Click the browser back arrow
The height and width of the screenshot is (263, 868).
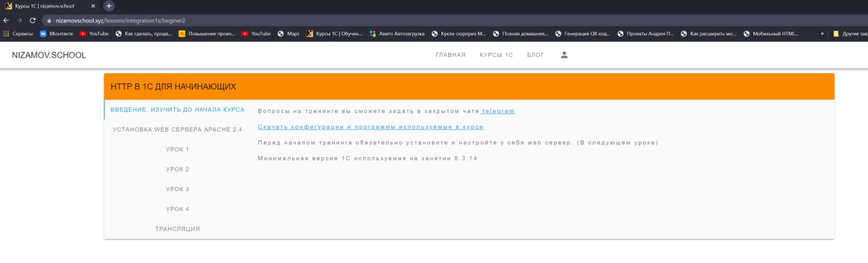pyautogui.click(x=6, y=20)
